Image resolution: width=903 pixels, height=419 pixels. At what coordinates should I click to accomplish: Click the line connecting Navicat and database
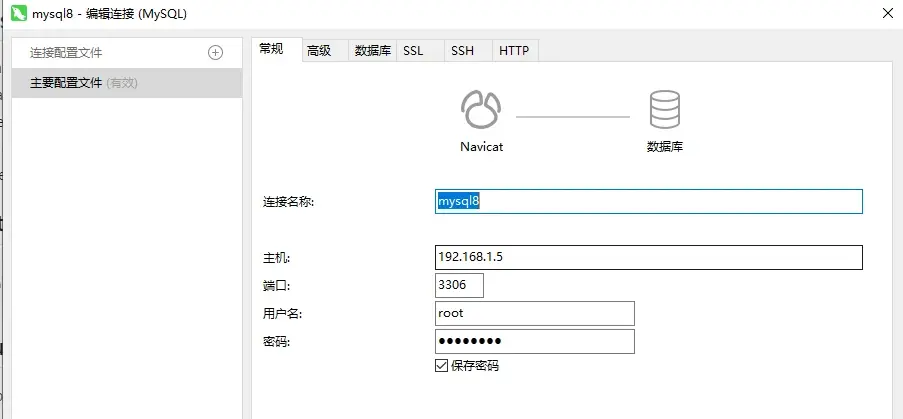tap(572, 117)
